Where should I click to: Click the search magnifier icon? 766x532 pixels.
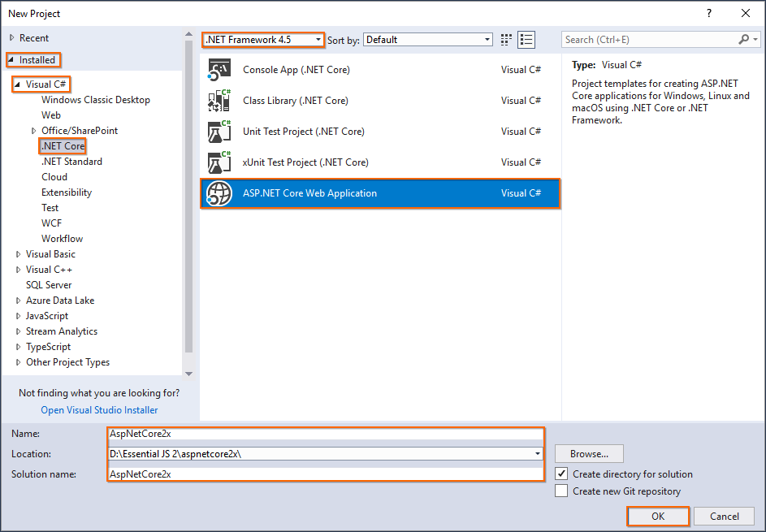[x=743, y=40]
